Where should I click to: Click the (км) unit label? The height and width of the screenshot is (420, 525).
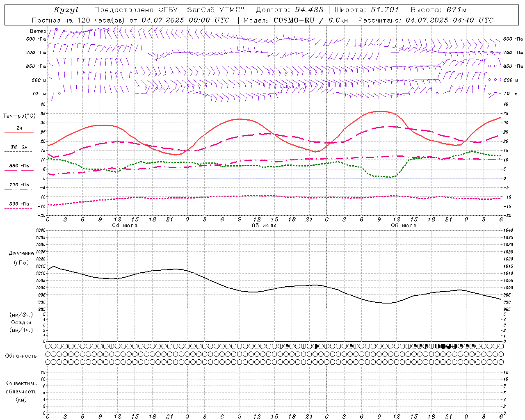21,399
